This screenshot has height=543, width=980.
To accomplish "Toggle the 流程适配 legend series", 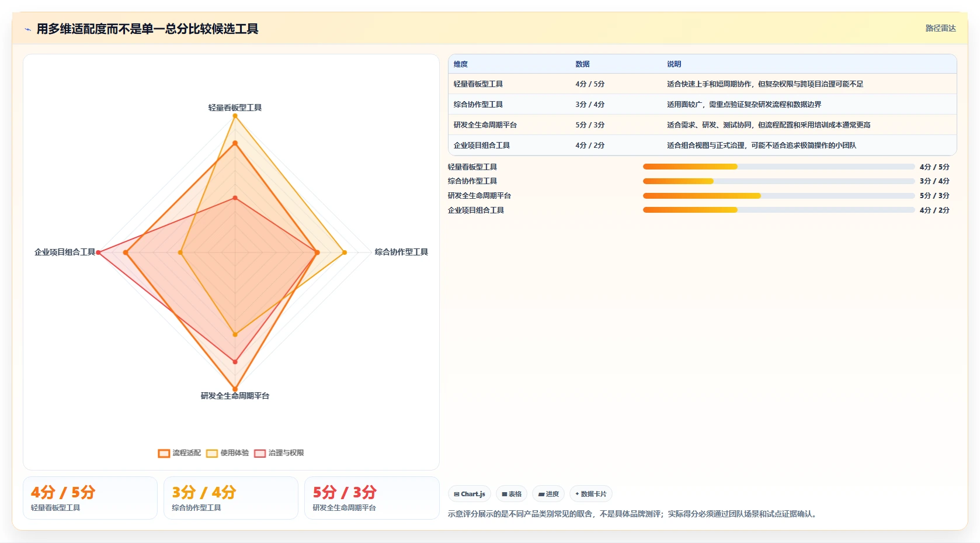I will 179,453.
